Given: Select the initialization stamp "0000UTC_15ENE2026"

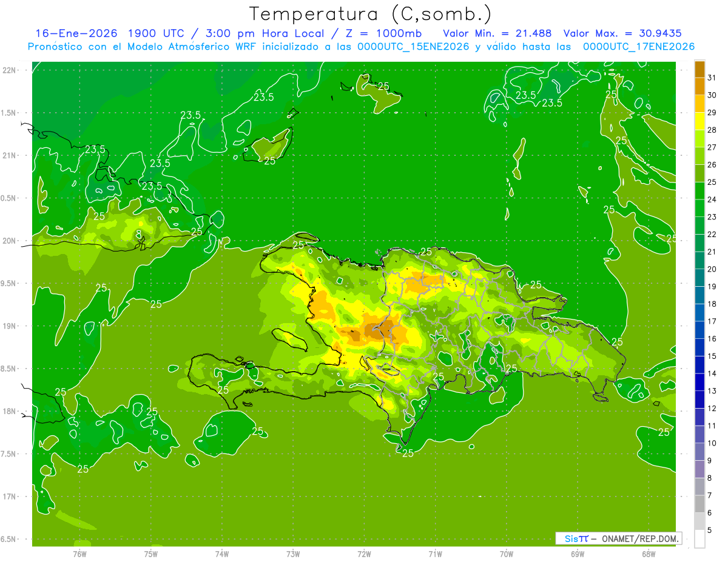Looking at the screenshot, I should [x=413, y=47].
